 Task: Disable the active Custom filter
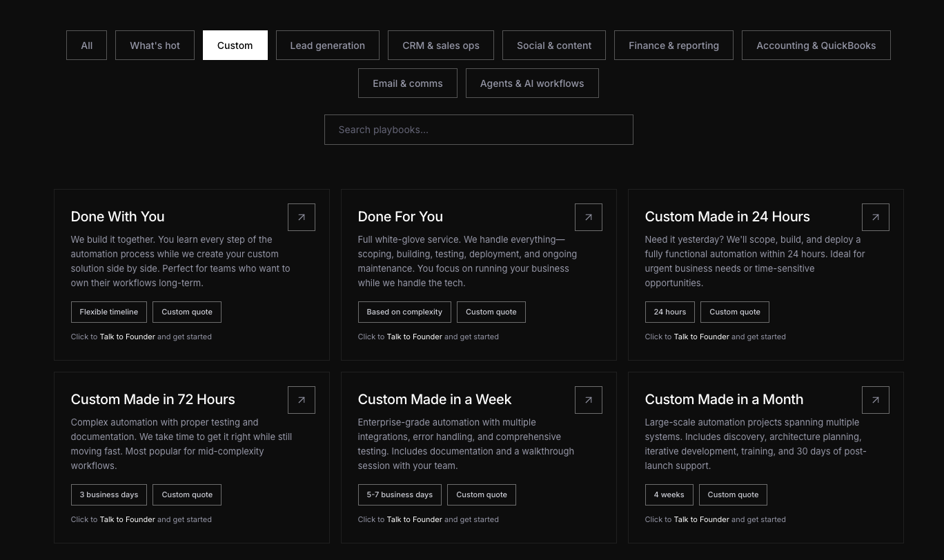235,45
